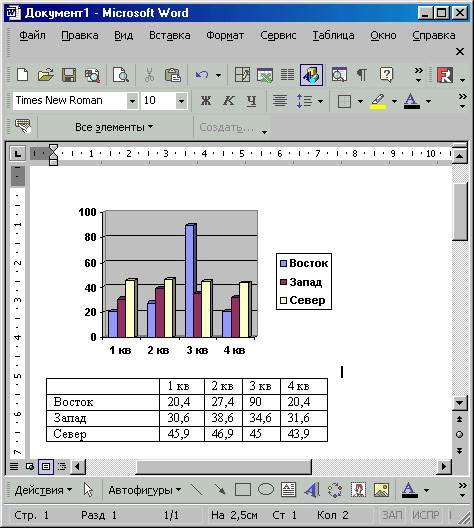Undo the last action
This screenshot has width=474, height=528.
coord(202,75)
